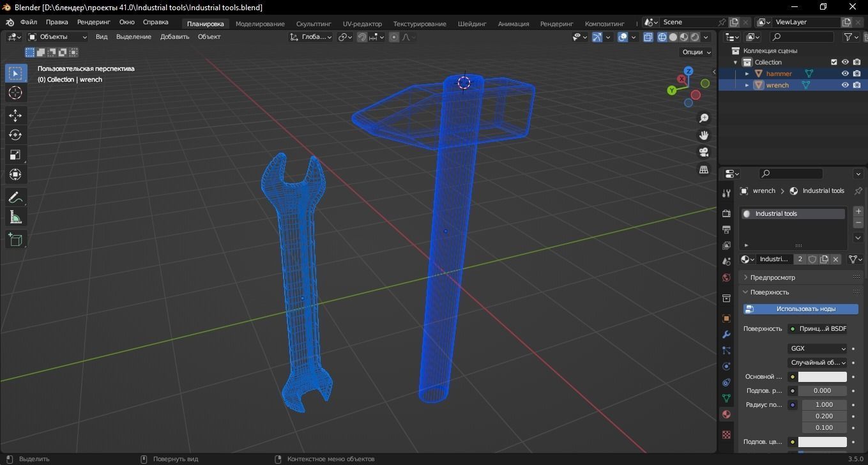Open Object Data mesh properties tab
The image size is (868, 465).
(726, 398)
